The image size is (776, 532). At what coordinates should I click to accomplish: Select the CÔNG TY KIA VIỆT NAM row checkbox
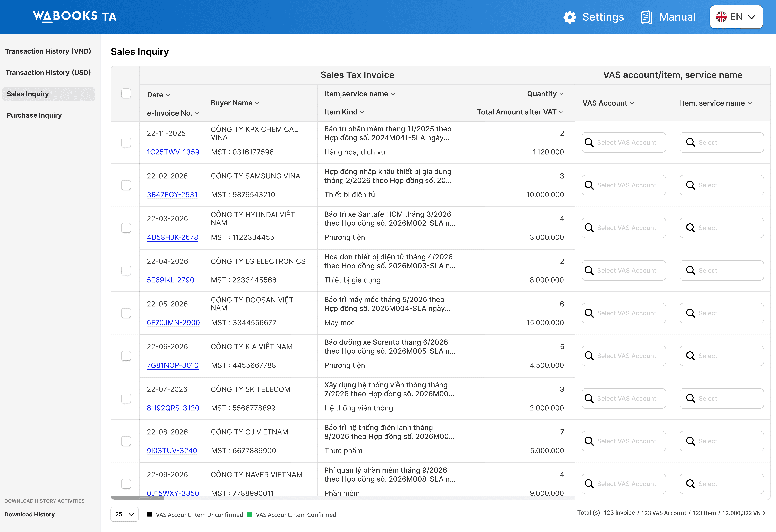point(126,356)
